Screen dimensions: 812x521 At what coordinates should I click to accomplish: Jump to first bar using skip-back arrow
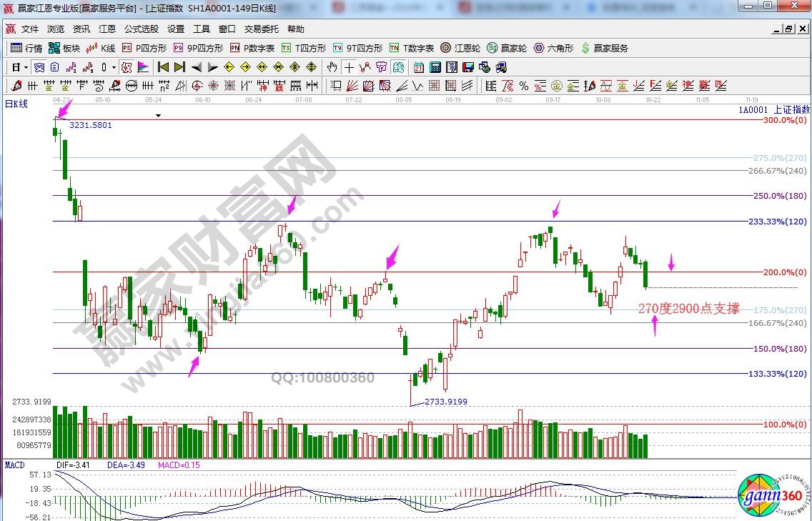point(163,67)
